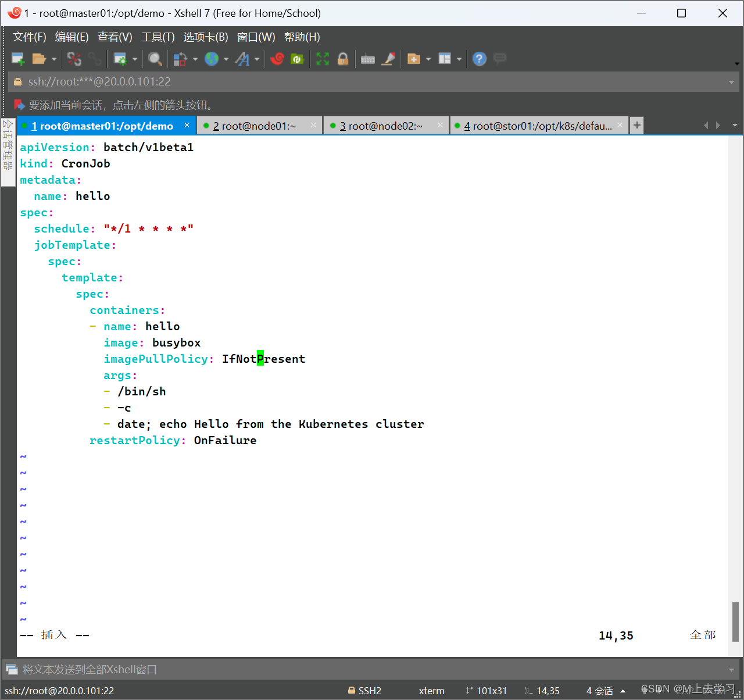Click the keyboard key-mapping icon
This screenshot has height=700, width=744.
click(368, 59)
